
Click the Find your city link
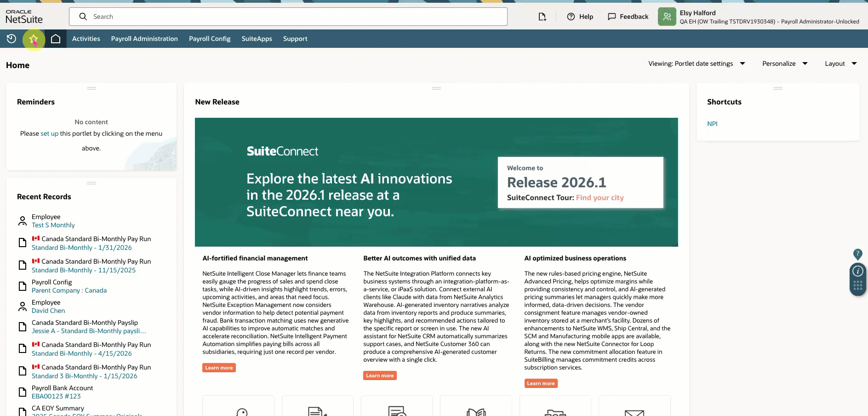point(600,197)
